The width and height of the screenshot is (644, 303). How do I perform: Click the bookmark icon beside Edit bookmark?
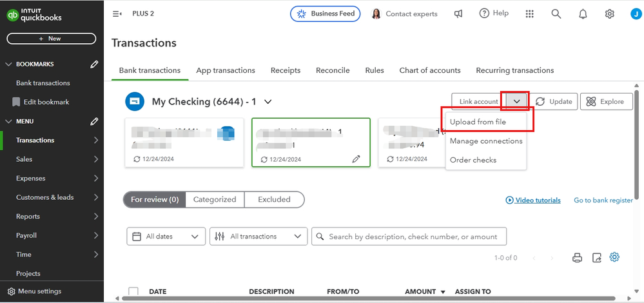coord(16,102)
